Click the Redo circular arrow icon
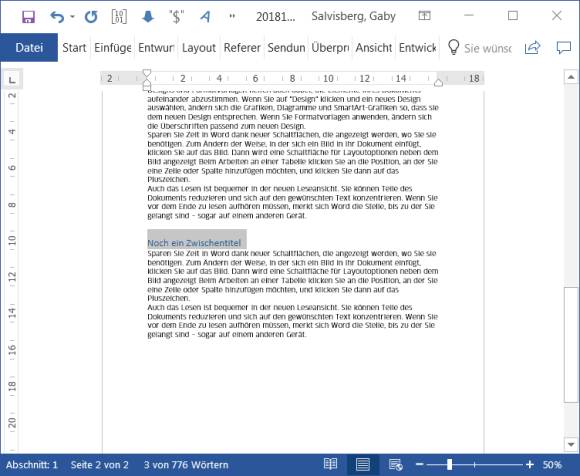 coord(91,17)
